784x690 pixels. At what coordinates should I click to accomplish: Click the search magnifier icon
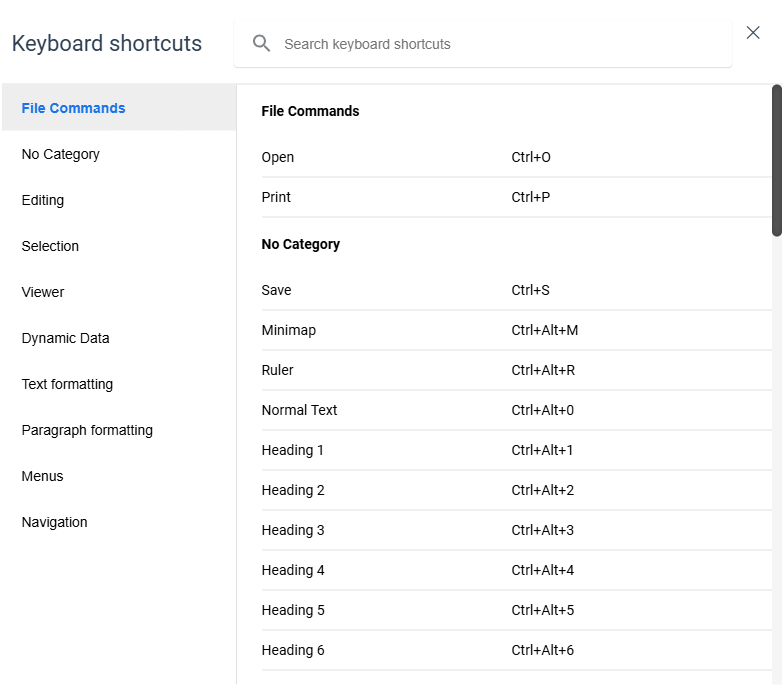pyautogui.click(x=261, y=44)
